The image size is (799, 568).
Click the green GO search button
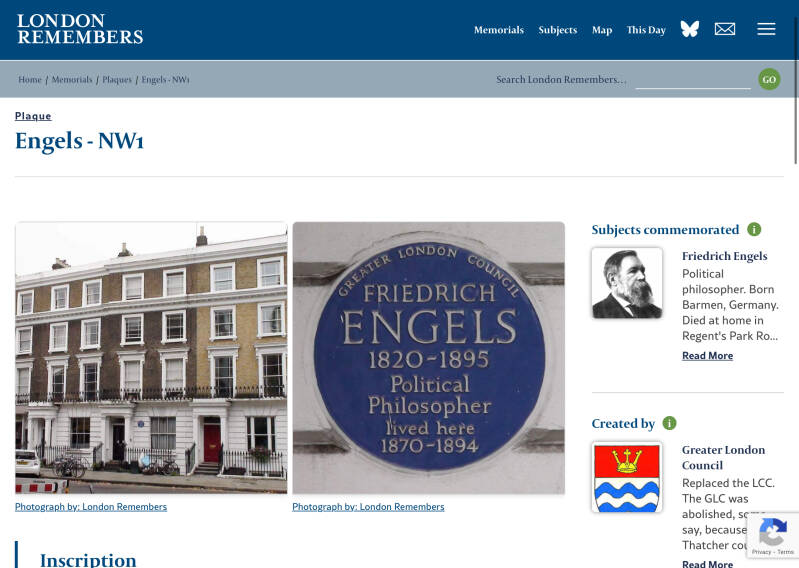(x=769, y=79)
